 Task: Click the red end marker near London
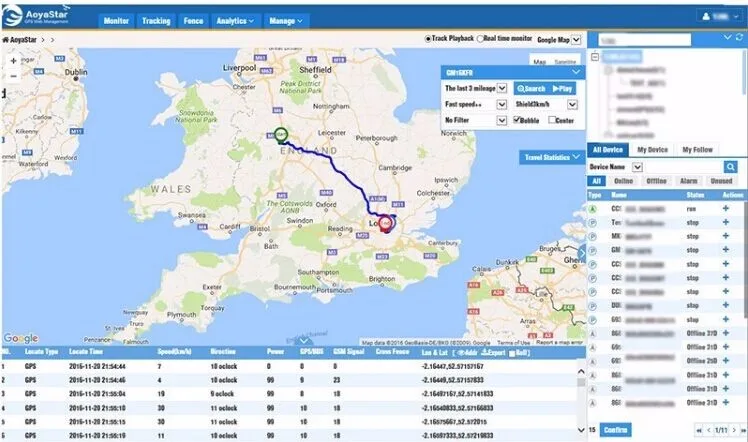point(386,224)
